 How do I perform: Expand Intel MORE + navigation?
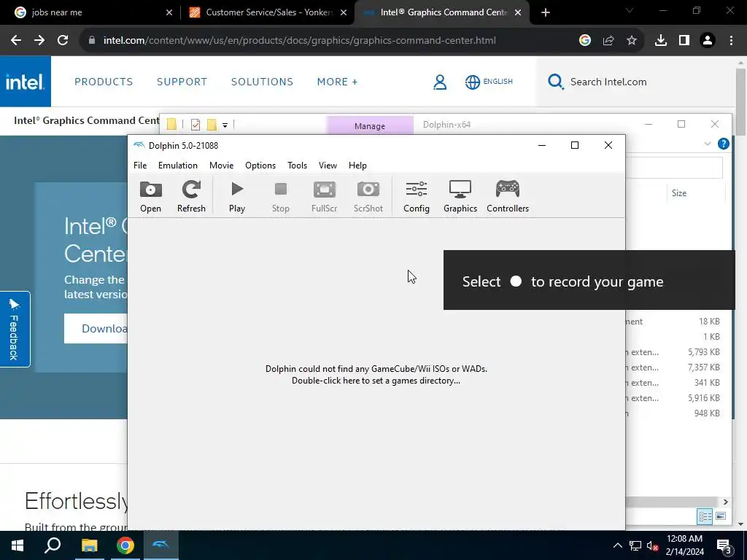coord(337,82)
